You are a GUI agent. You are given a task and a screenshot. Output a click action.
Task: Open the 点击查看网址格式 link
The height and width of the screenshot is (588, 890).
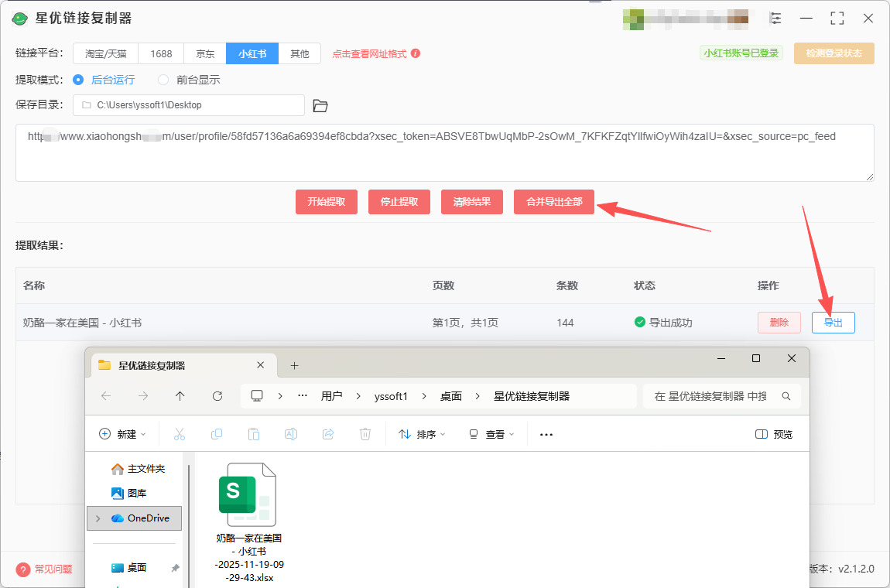click(x=369, y=54)
